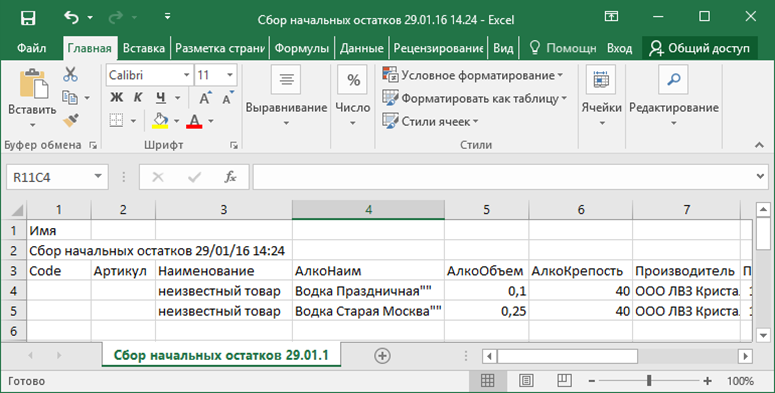Open the borders dropdown arrow
This screenshot has width=775, height=393.
click(133, 121)
